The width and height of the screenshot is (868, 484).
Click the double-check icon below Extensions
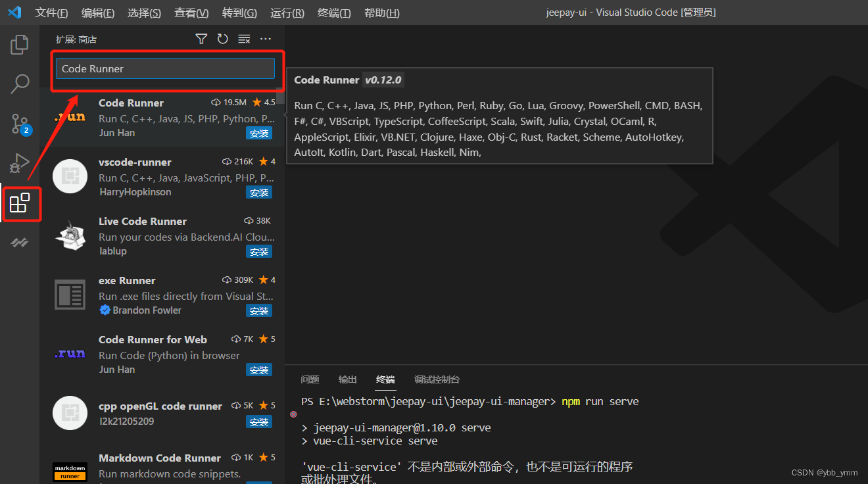[20, 243]
